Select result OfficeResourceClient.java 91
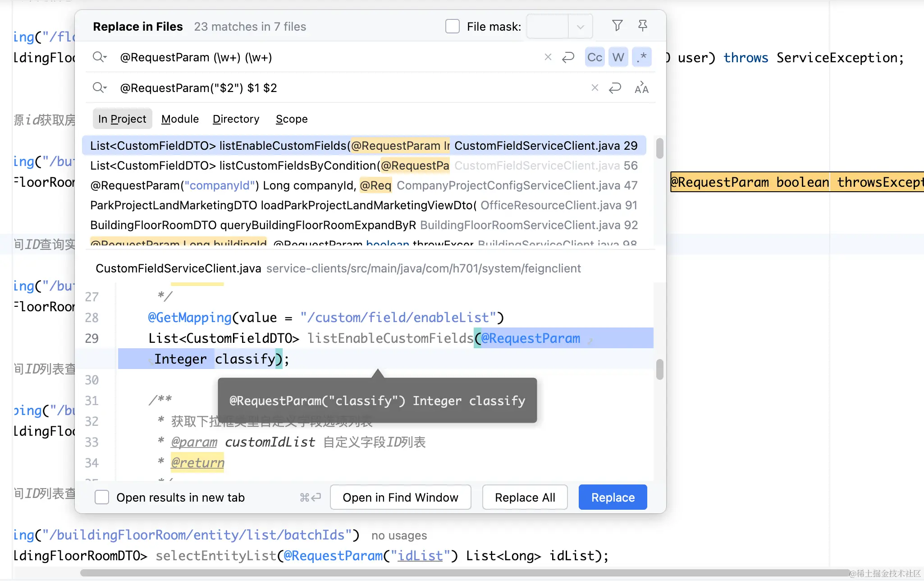 tap(364, 205)
